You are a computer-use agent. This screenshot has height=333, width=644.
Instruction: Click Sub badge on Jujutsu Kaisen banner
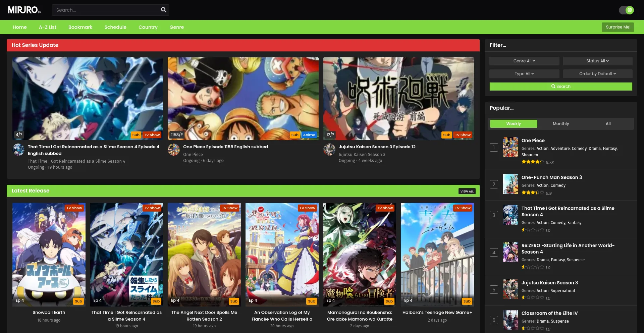point(447,135)
